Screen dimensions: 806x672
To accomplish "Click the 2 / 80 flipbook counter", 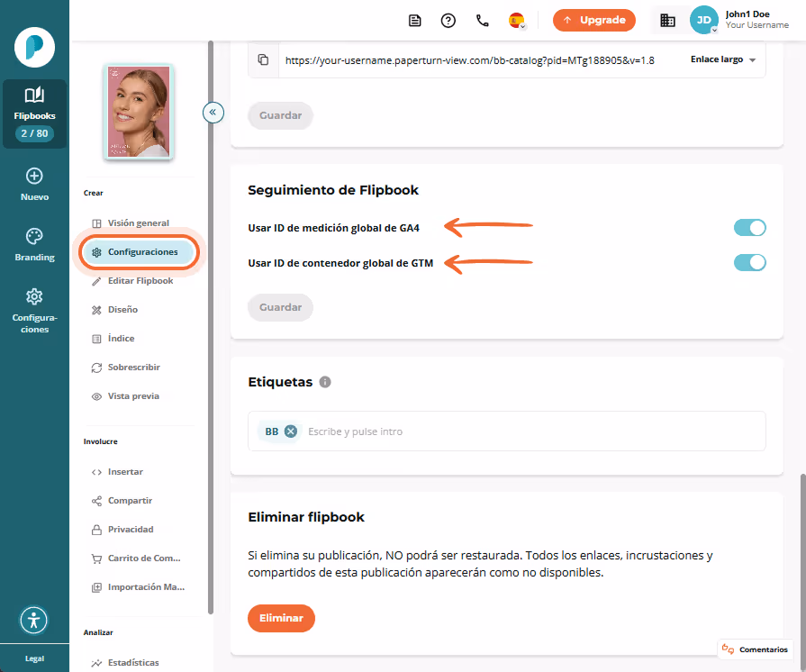I will pyautogui.click(x=34, y=133).
